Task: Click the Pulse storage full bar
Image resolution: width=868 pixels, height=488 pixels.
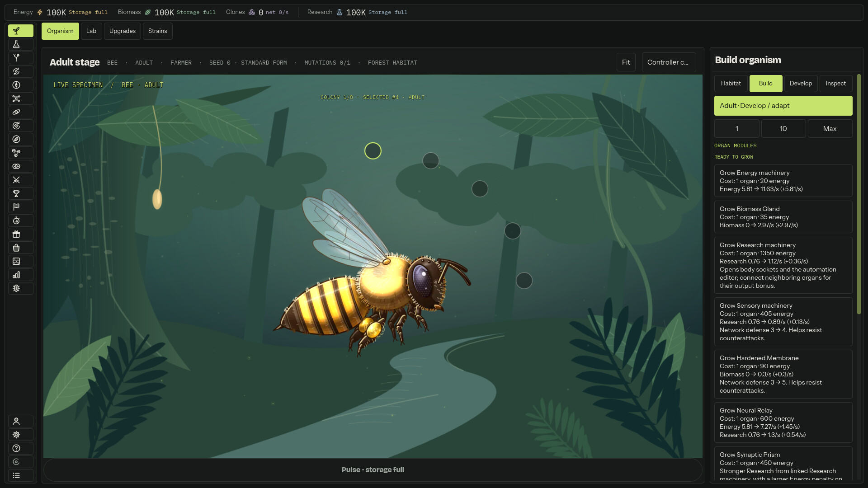Action: pyautogui.click(x=373, y=470)
